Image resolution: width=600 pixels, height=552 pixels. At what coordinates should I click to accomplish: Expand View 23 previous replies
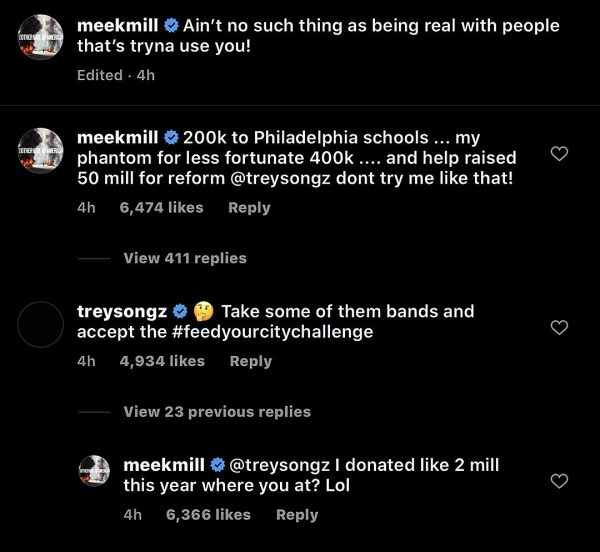pos(216,412)
